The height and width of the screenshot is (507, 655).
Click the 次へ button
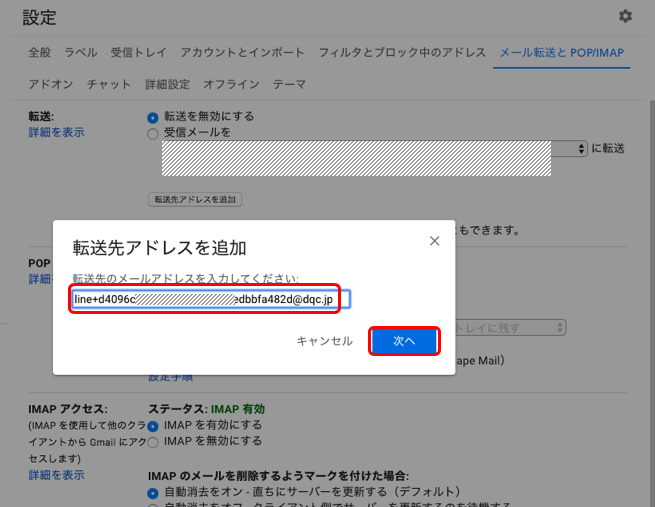[404, 341]
